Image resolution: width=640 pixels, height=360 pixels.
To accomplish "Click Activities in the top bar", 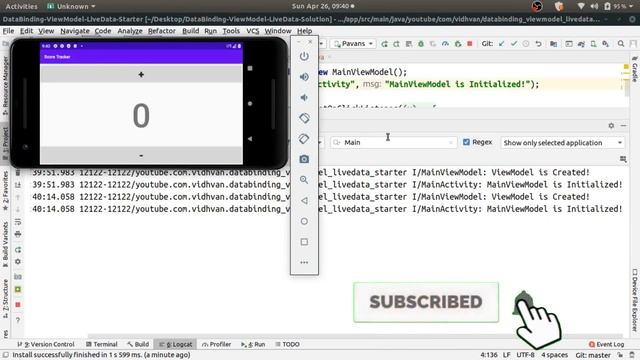I will click(x=21, y=6).
